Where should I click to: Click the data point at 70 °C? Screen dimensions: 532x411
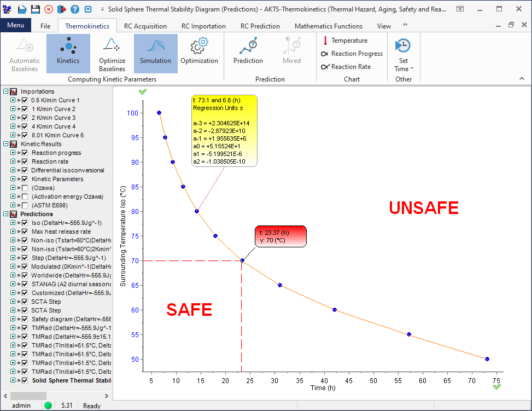pyautogui.click(x=242, y=261)
